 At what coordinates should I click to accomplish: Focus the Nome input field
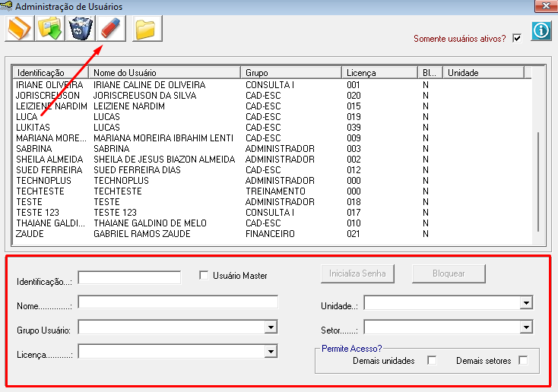coord(178,302)
